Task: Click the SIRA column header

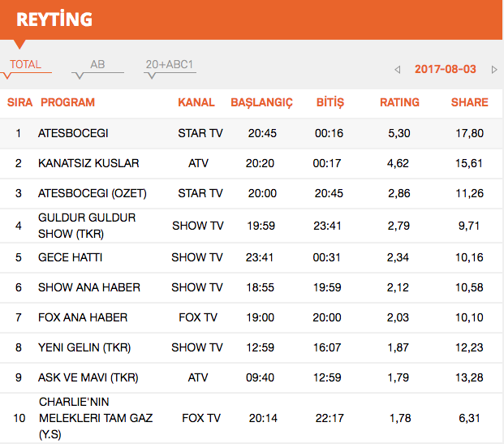Action: [x=19, y=102]
